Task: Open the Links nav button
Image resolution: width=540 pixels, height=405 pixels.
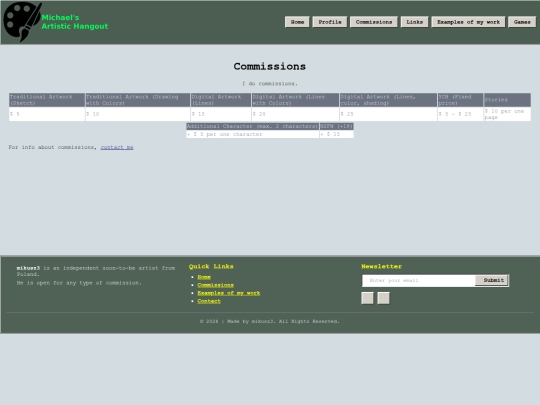Action: (414, 22)
